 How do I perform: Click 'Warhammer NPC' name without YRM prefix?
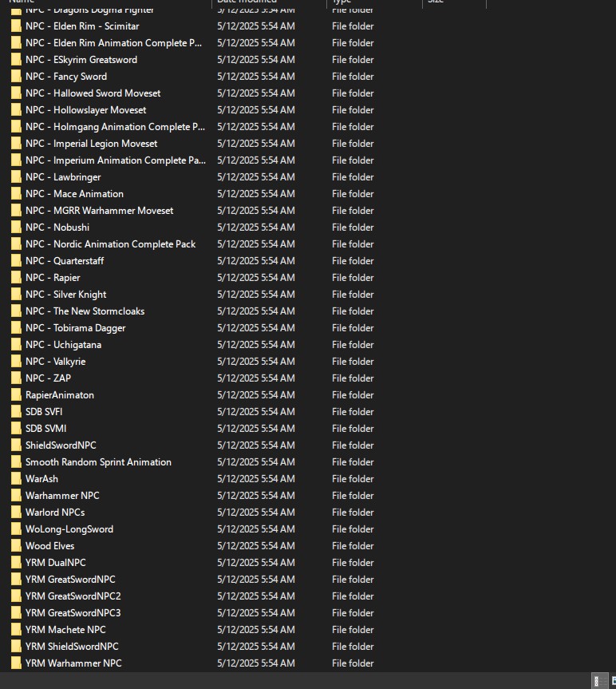click(62, 496)
